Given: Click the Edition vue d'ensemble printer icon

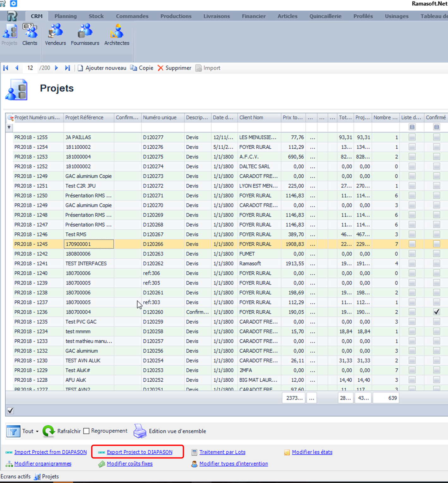Looking at the screenshot, I should tap(140, 431).
